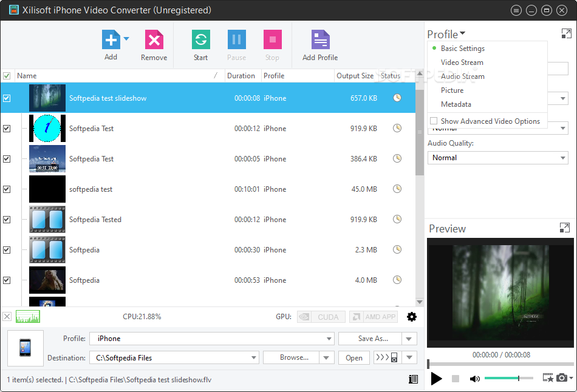Open the log list icon in status bar
This screenshot has width=577, height=392.
click(x=413, y=379)
